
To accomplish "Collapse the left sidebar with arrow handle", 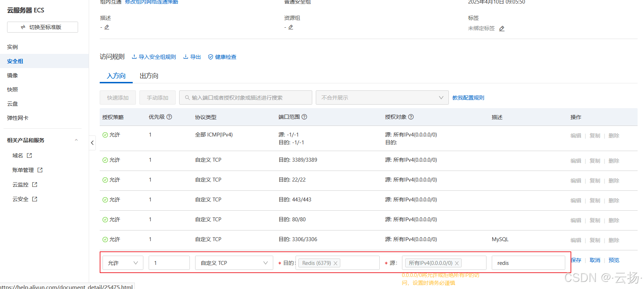I will click(92, 143).
